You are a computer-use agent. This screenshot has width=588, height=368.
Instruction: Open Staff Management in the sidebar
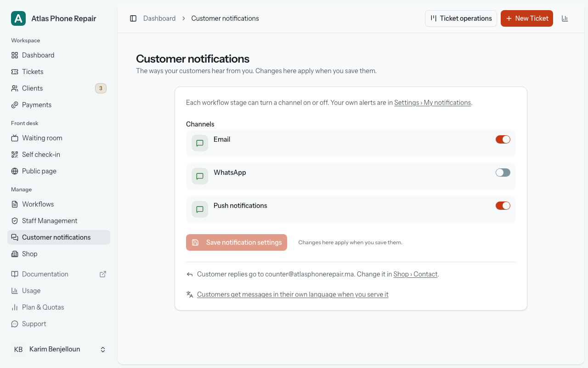pyautogui.click(x=59, y=221)
